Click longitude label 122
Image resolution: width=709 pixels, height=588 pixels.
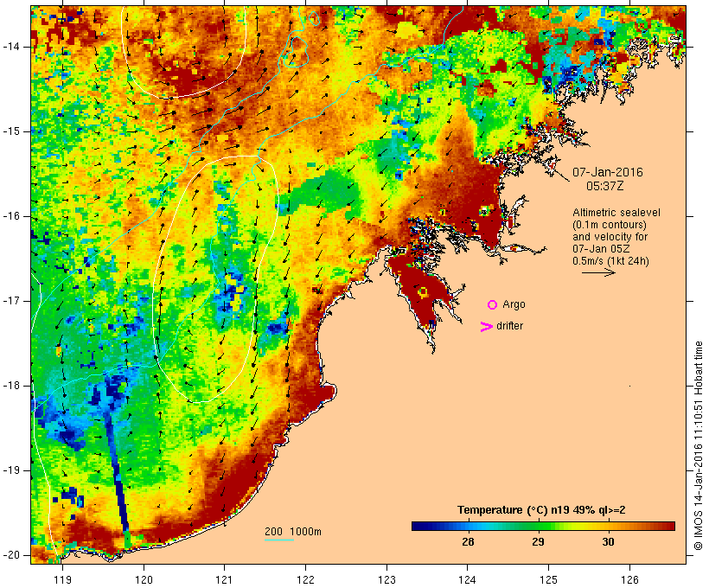tap(305, 579)
